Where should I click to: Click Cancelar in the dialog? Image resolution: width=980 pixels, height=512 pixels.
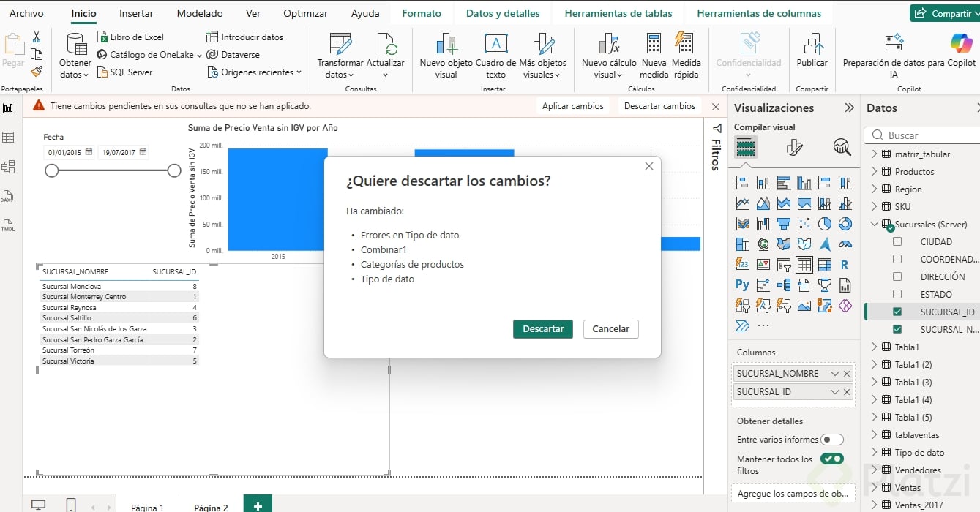click(x=610, y=329)
